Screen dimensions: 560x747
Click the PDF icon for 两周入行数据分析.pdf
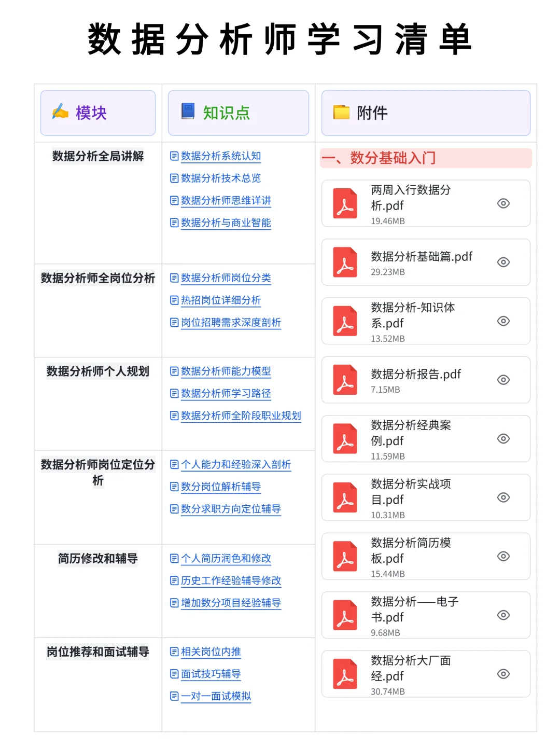(x=344, y=203)
